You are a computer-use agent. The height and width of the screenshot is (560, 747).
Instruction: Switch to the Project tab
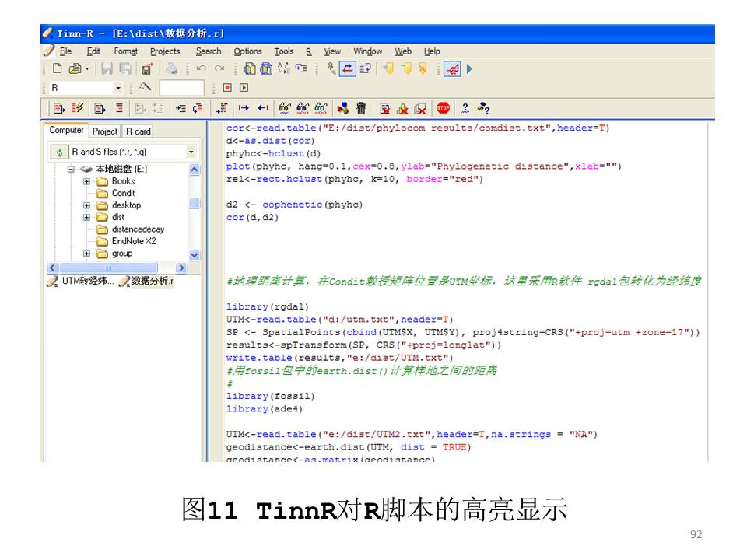point(105,131)
